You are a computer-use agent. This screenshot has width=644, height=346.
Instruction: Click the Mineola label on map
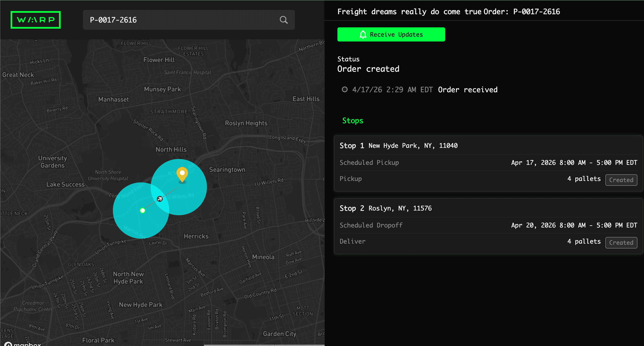pos(263,257)
